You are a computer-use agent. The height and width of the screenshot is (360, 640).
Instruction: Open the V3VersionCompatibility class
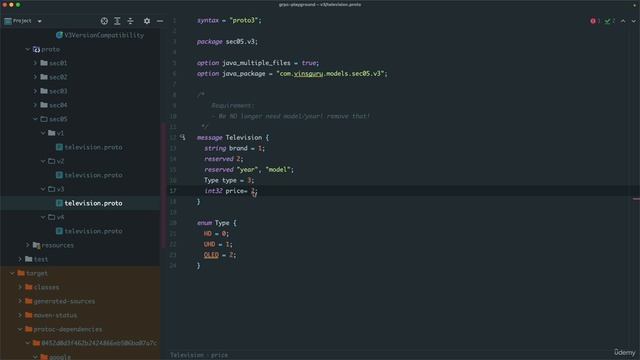tap(104, 35)
